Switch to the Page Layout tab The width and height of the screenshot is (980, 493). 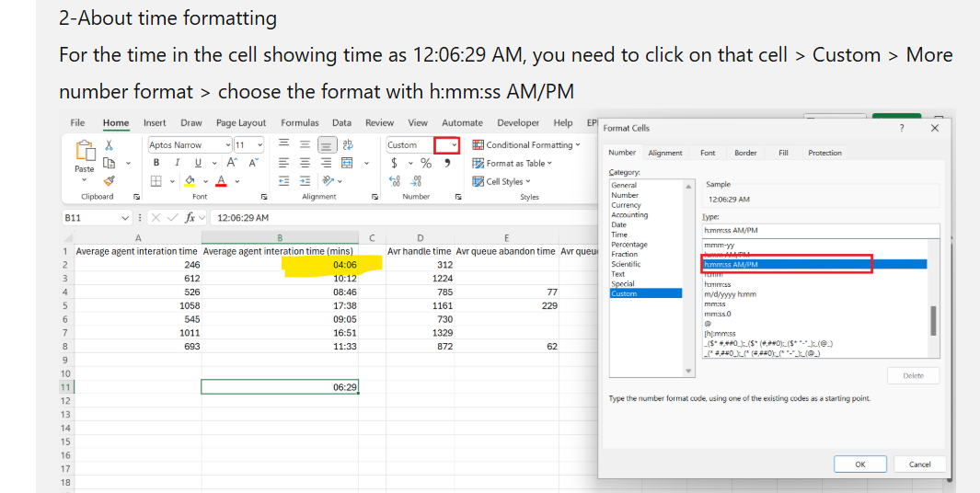(241, 122)
